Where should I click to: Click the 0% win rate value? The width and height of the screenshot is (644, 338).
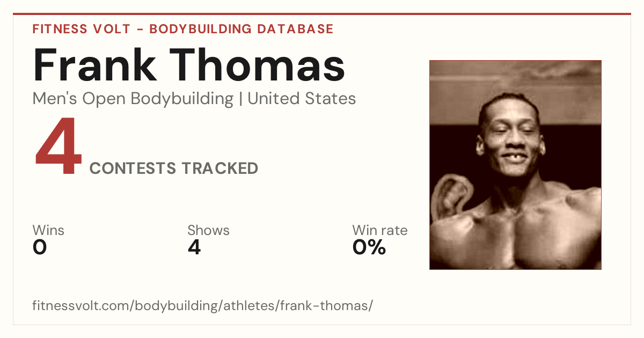(369, 247)
